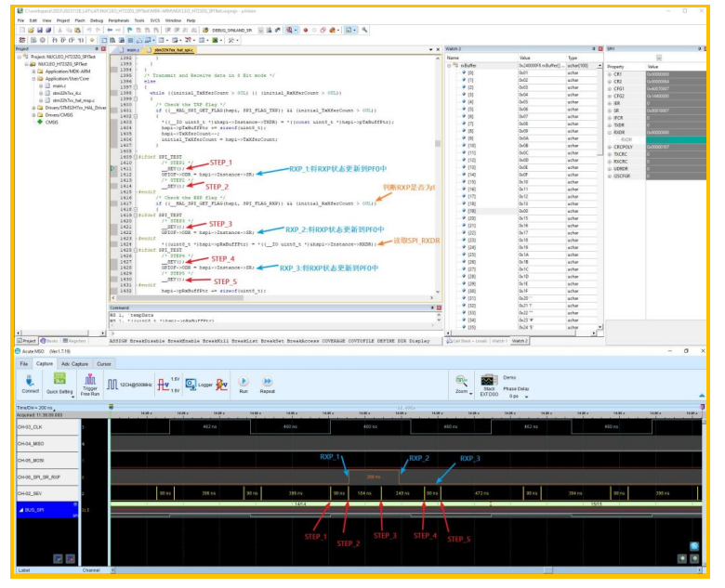The width and height of the screenshot is (725, 588).
Task: Click the Run to Cursor Line icon
Action: pos(81,40)
